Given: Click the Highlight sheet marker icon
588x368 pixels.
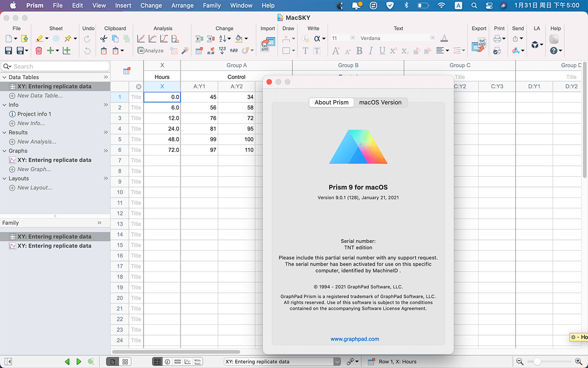Looking at the screenshot, I should click(40, 38).
